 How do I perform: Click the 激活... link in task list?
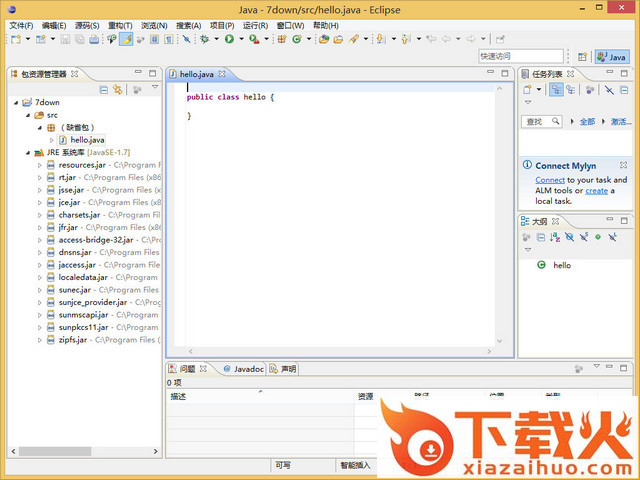click(x=621, y=122)
